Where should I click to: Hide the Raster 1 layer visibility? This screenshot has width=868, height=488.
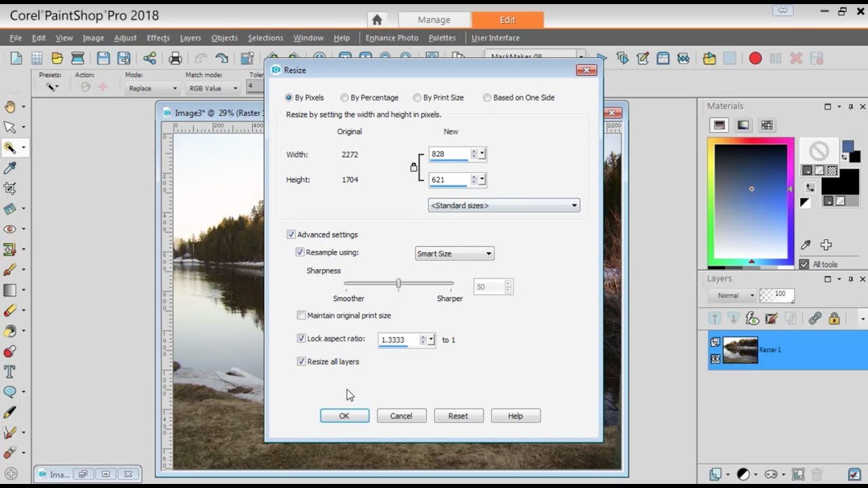pos(715,358)
